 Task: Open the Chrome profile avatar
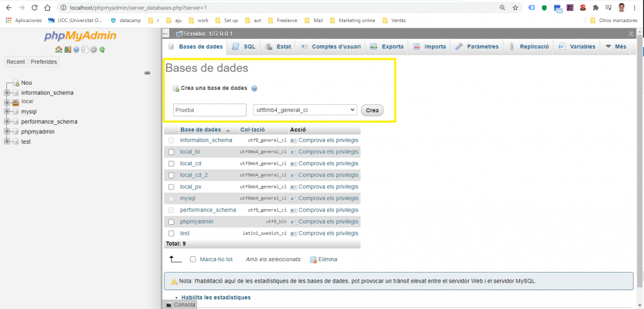pyautogui.click(x=622, y=8)
